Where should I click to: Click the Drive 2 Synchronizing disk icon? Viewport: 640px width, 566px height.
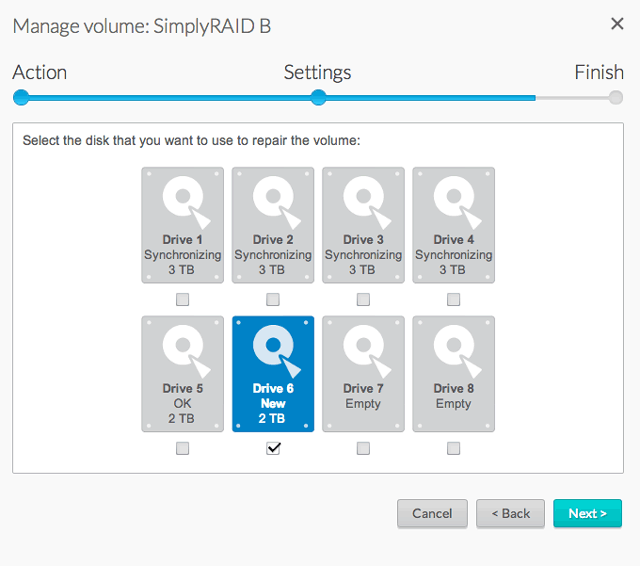(273, 224)
